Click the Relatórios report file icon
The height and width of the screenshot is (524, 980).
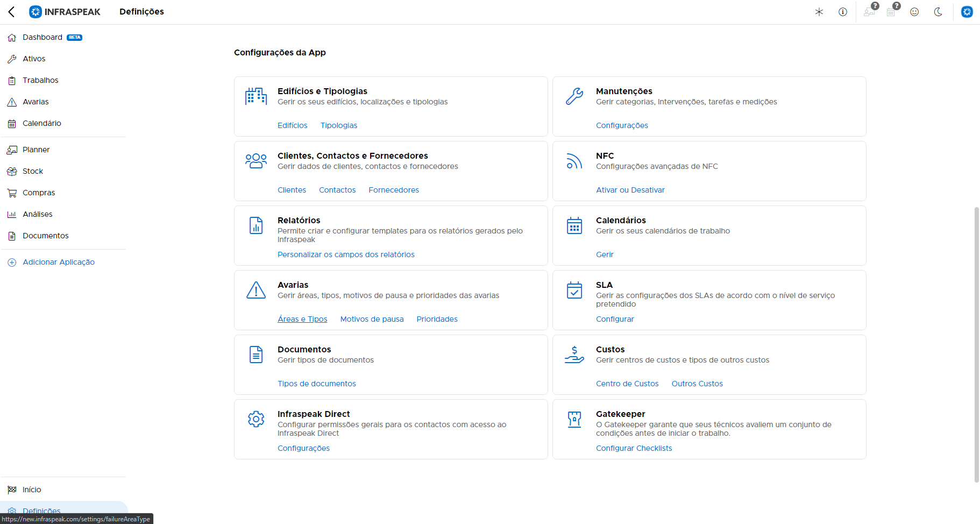256,225
